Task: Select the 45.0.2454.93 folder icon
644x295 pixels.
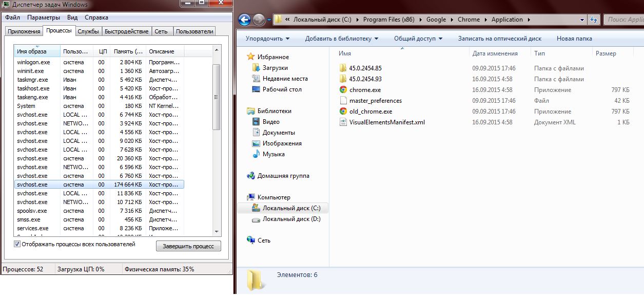Action: pos(343,79)
